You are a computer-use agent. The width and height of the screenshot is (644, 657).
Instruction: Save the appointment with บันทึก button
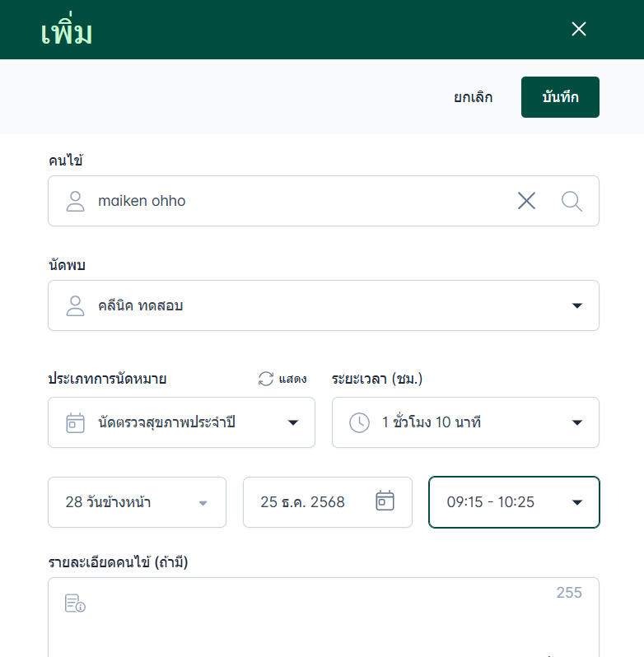560,97
